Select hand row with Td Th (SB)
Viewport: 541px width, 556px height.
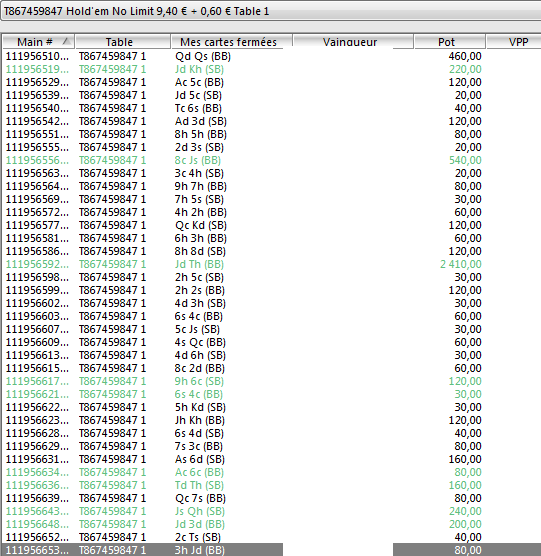[271, 485]
